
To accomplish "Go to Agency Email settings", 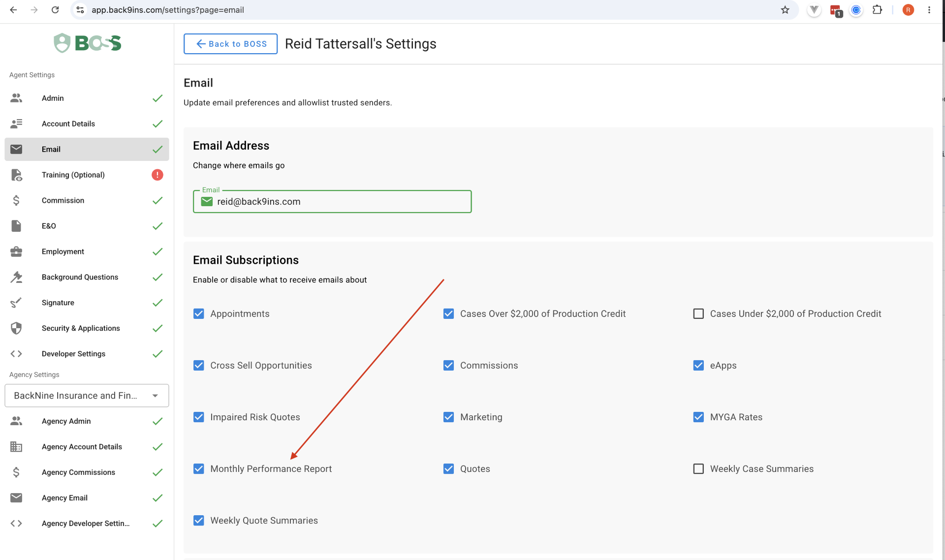I will click(87, 498).
